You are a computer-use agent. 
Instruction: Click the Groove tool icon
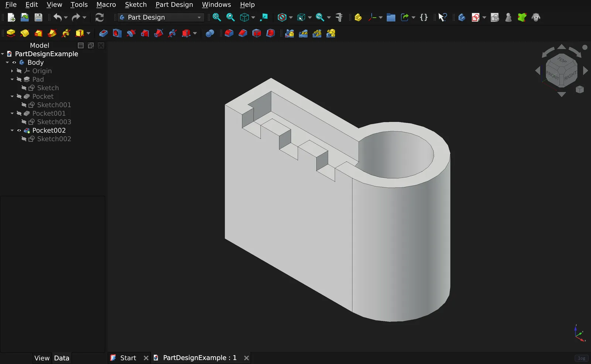pos(131,34)
